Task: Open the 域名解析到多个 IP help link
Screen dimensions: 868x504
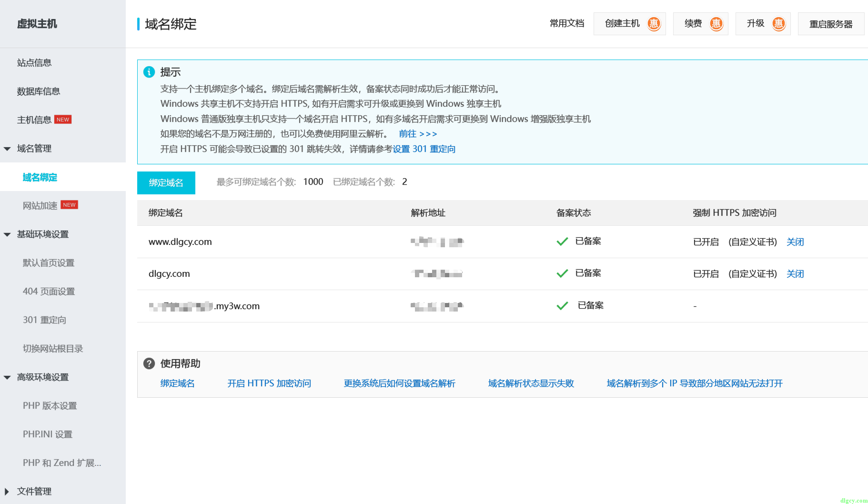Action: (695, 383)
